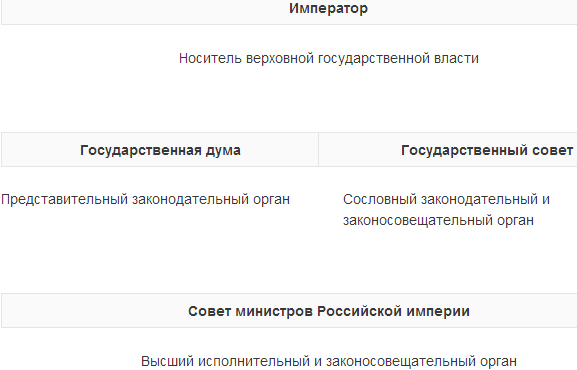Select the Представительный законодательный орган description
This screenshot has width=577, height=370.
click(x=145, y=200)
